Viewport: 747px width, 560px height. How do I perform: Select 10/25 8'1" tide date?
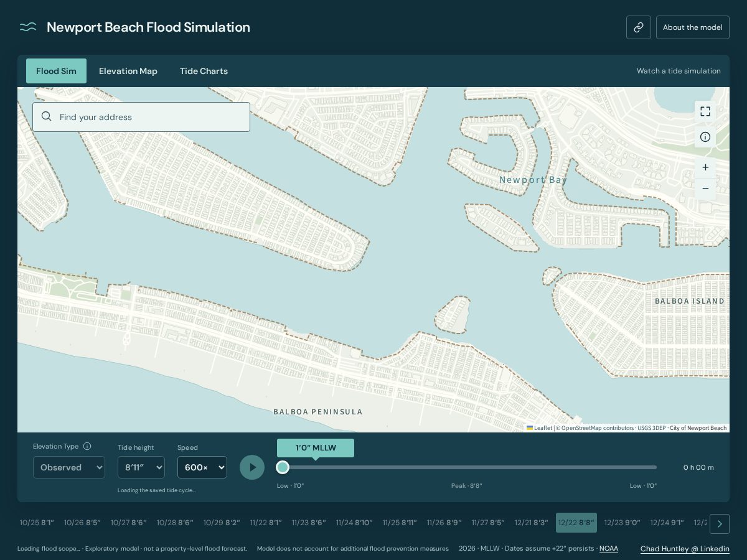coord(37,523)
